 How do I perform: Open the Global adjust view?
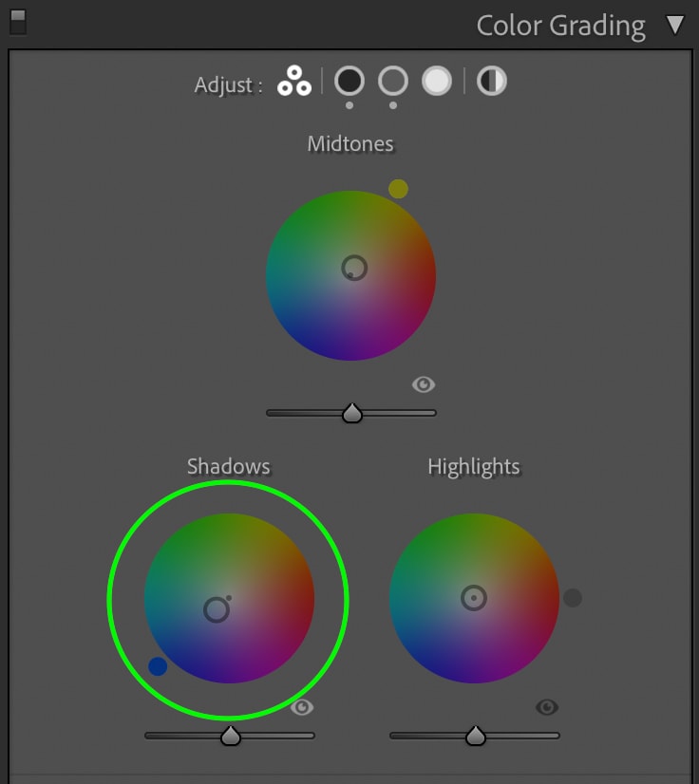point(492,81)
